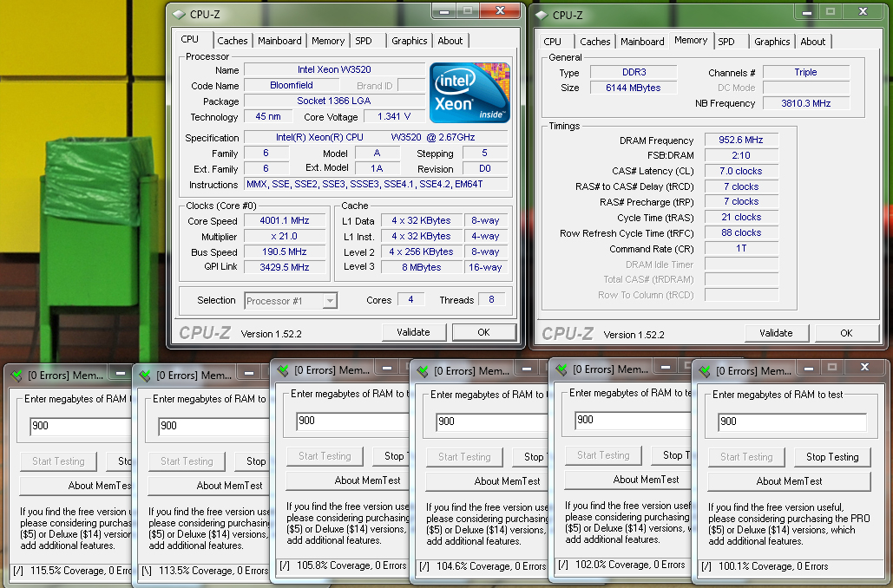Click About MemTest in the 102.0% Coverage window
The height and width of the screenshot is (588, 893).
(627, 480)
